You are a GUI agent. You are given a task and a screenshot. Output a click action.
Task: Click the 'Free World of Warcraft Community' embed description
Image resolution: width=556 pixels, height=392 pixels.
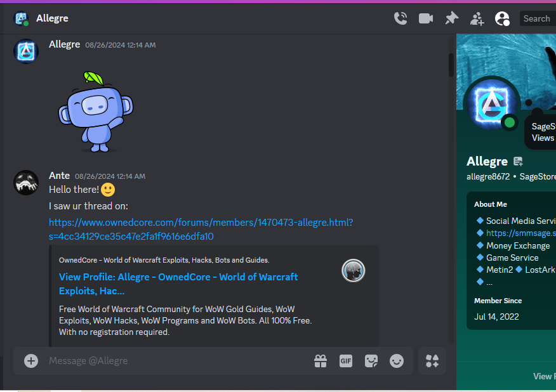coord(185,320)
